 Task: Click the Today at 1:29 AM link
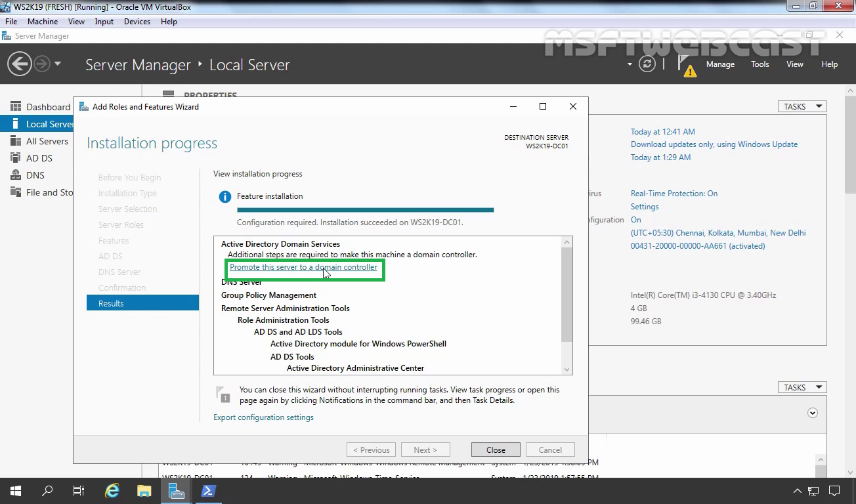[x=660, y=157]
